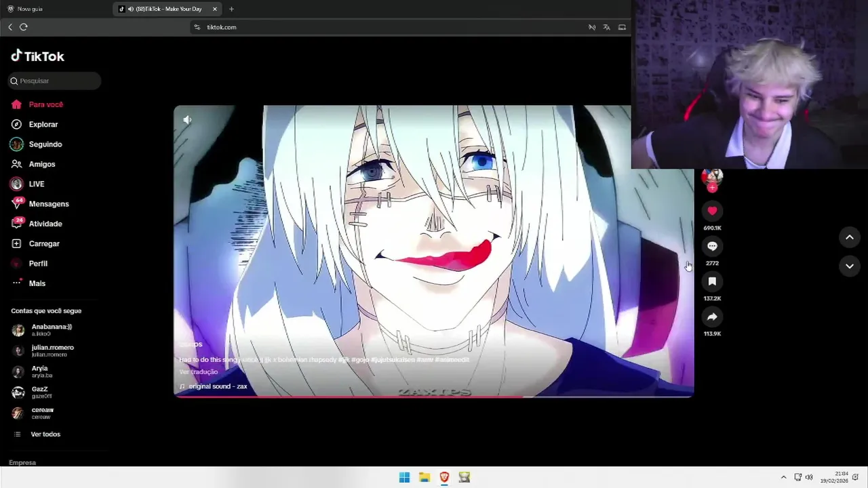Viewport: 868px width, 488px height.
Task: Open the comments bubble icon
Action: click(712, 246)
